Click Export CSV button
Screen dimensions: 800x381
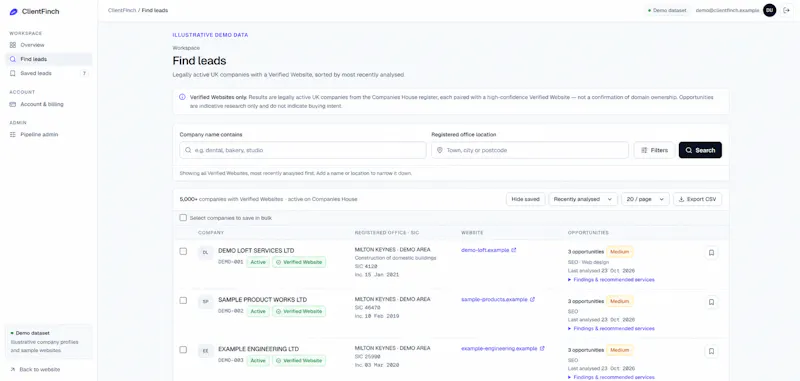pos(697,199)
